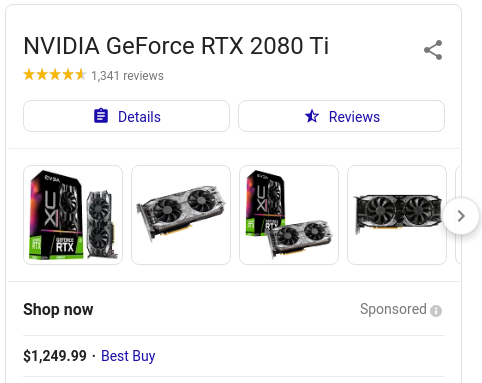The height and width of the screenshot is (383, 482).
Task: Click the NVIDIA GeForce RTX 2080 Ti title
Action: [176, 46]
